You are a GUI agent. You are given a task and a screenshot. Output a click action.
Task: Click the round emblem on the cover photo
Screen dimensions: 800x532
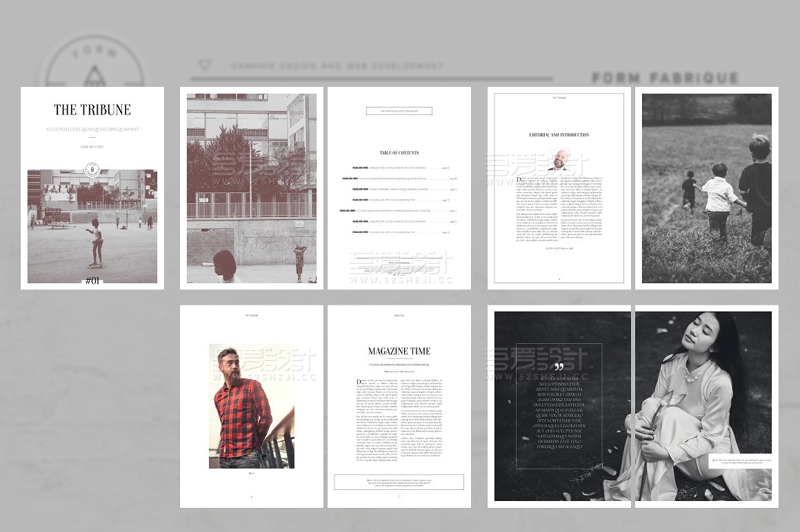point(92,170)
